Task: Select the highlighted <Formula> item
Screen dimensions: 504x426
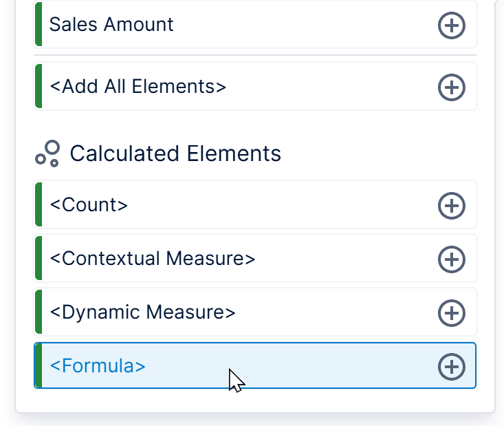Action: tap(98, 366)
